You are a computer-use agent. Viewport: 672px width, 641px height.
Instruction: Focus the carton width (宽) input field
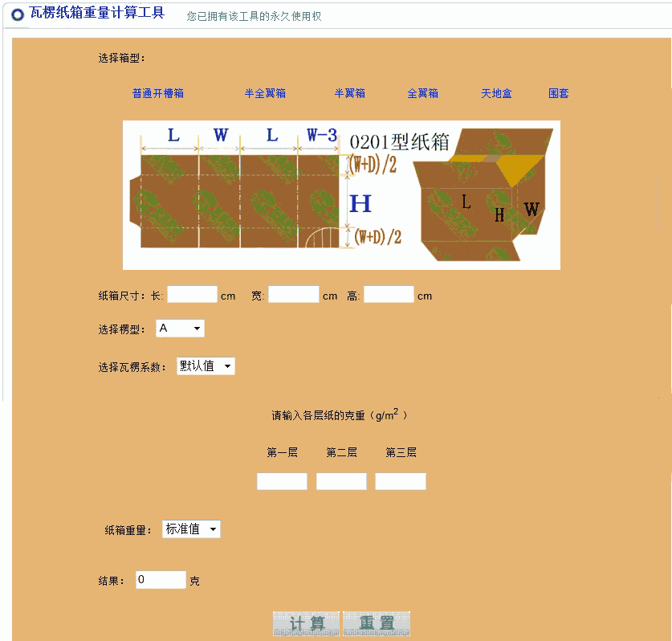[293, 295]
